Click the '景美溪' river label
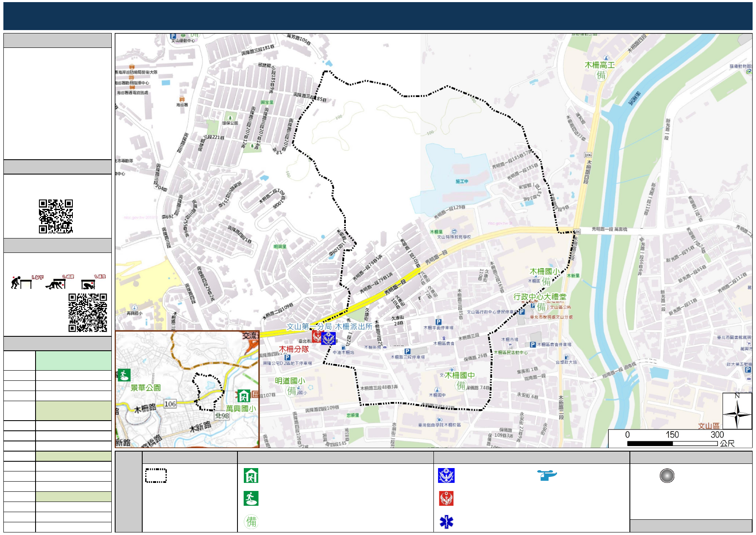 click(x=635, y=99)
